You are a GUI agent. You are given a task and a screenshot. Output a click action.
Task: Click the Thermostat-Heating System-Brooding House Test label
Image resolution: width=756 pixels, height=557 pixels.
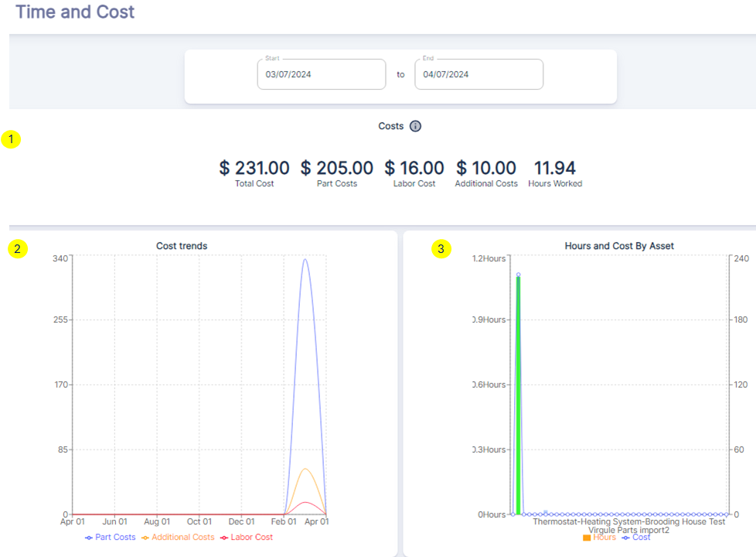[628, 521]
